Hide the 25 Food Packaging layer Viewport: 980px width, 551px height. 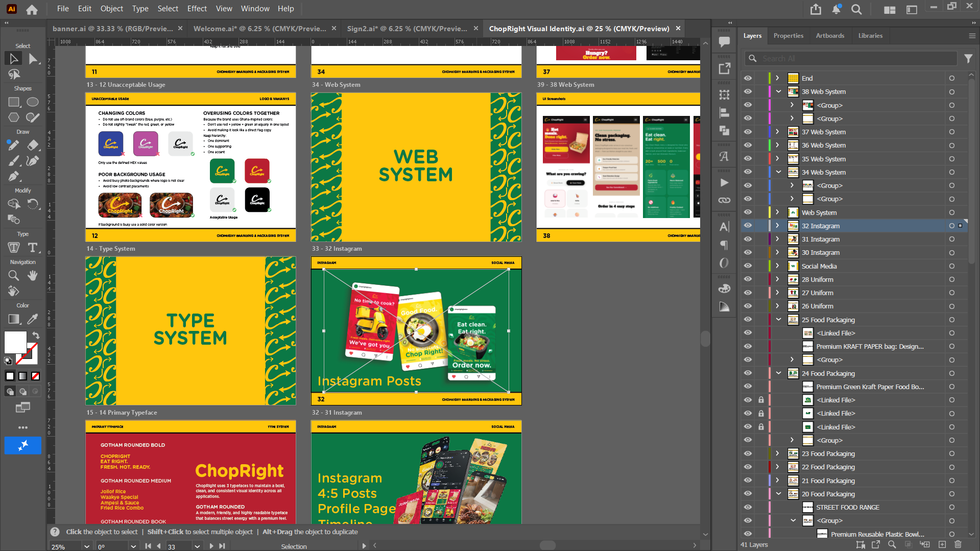[748, 320]
